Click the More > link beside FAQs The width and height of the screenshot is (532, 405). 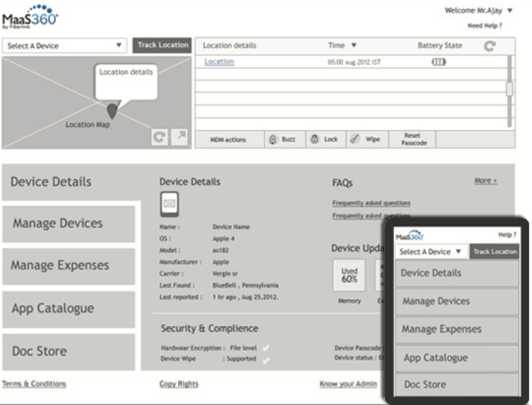485,180
